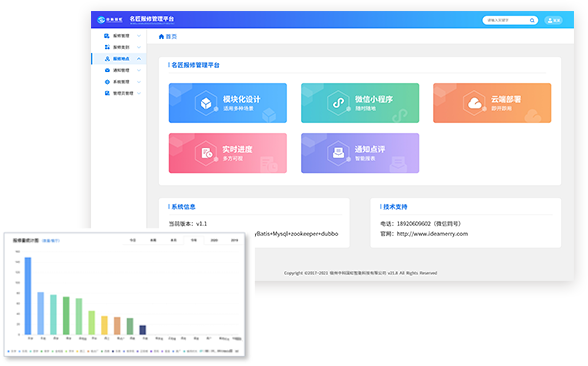Expand the 通知管理 chevron
588x366 pixels.
pos(139,70)
